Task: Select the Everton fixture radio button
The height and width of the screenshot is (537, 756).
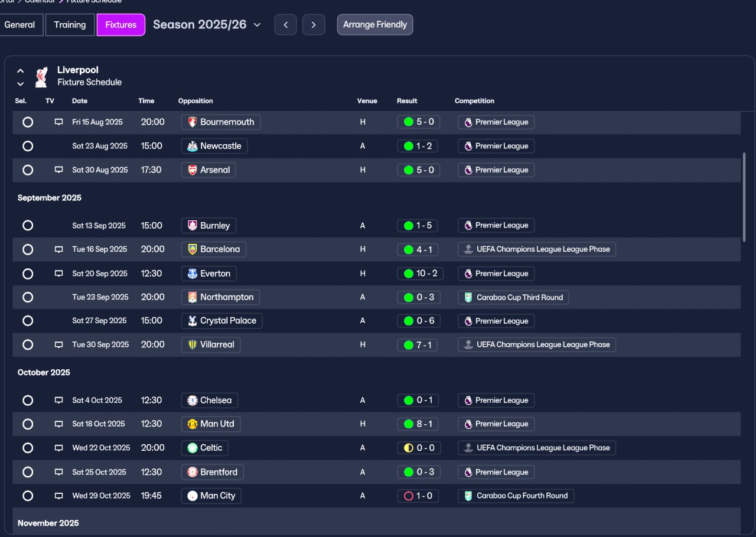Action: tap(28, 274)
